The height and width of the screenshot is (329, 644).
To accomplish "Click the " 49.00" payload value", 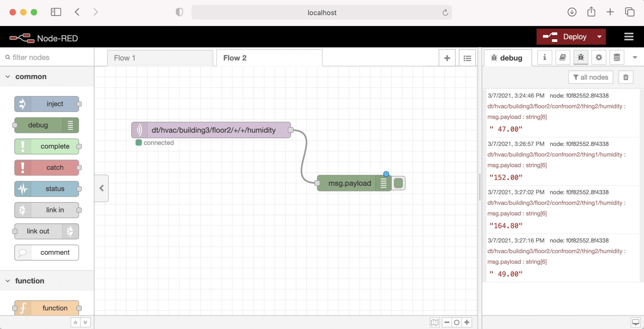I will (x=506, y=274).
